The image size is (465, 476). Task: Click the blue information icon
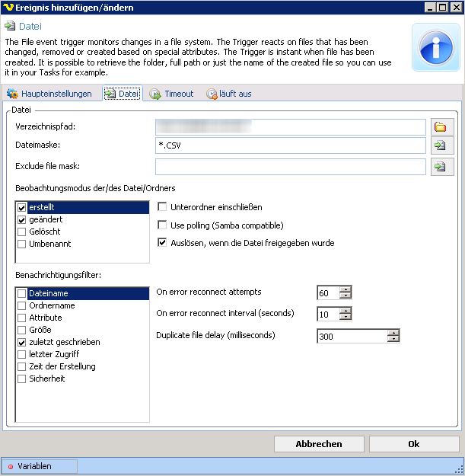tap(435, 46)
